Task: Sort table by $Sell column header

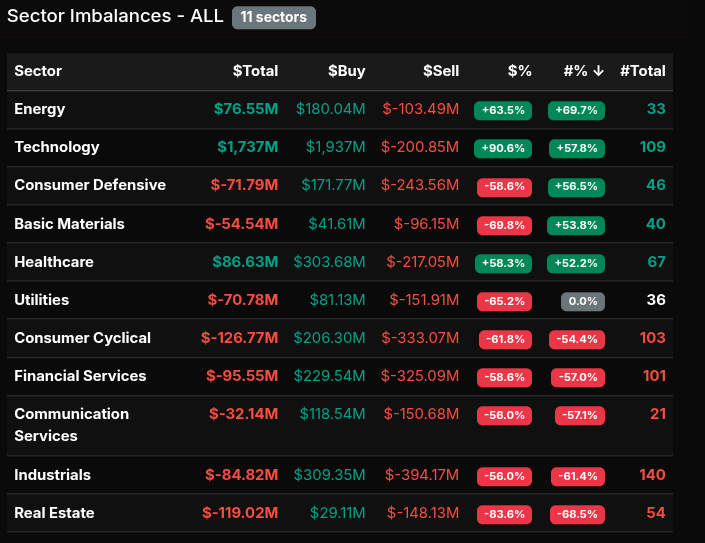Action: click(440, 71)
